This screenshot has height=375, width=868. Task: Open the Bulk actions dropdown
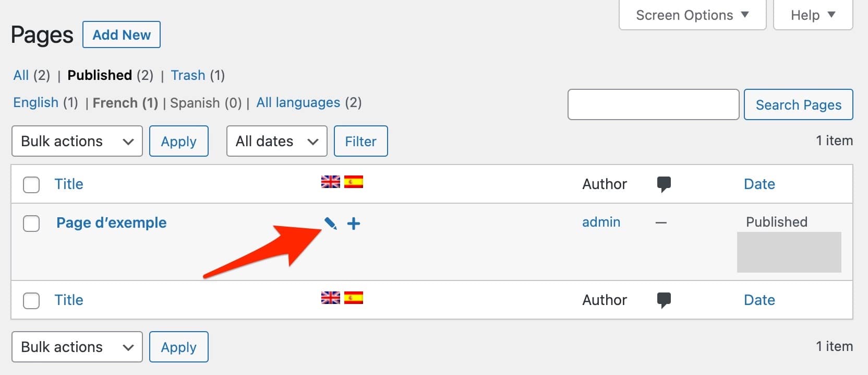[x=77, y=141]
